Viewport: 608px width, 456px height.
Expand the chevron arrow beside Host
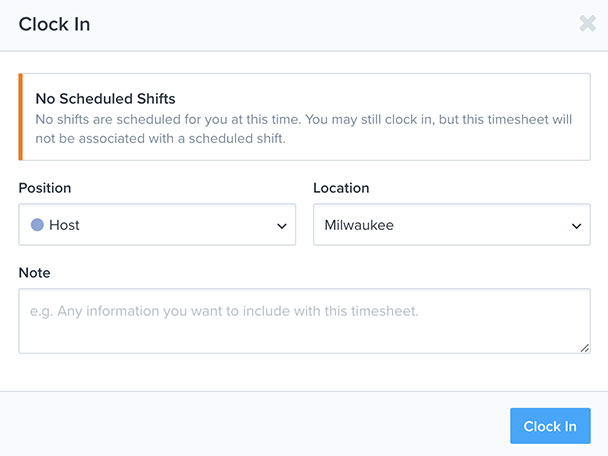282,226
